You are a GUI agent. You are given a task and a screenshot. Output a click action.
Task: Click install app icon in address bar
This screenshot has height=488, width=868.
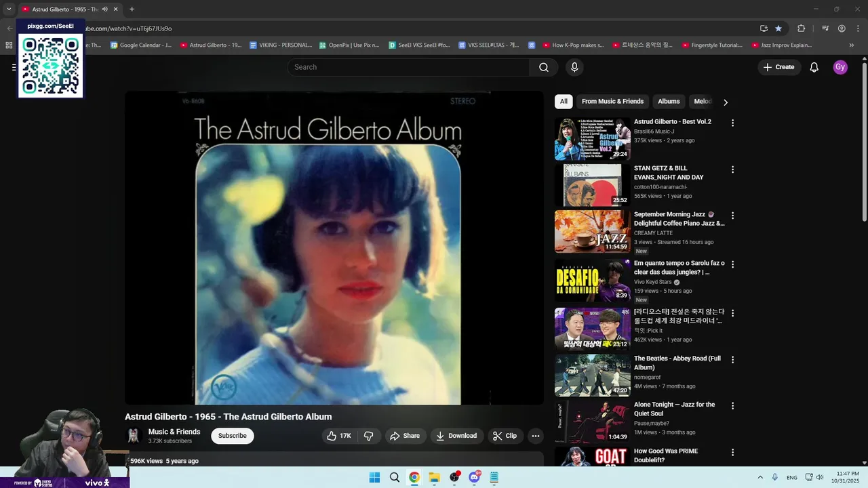[x=764, y=28]
